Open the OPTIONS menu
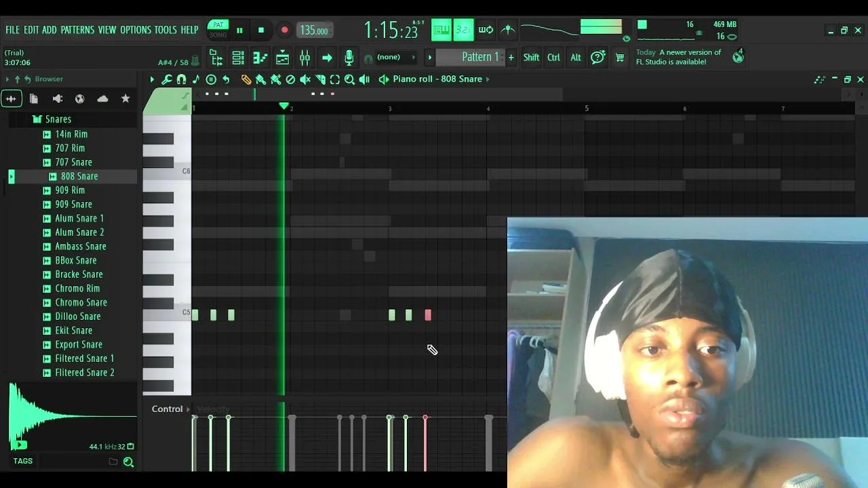The image size is (868, 488). (136, 30)
